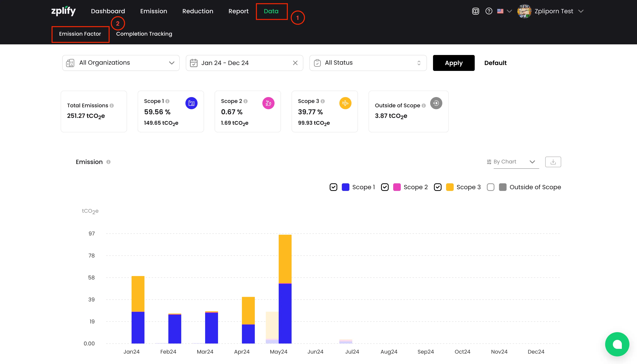This screenshot has width=637, height=364.
Task: Click the Outside of Scope gray icon
Action: (x=436, y=103)
